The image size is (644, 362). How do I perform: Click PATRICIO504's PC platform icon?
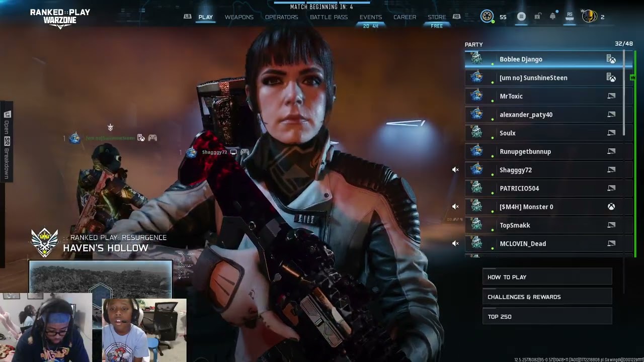pos(611,189)
